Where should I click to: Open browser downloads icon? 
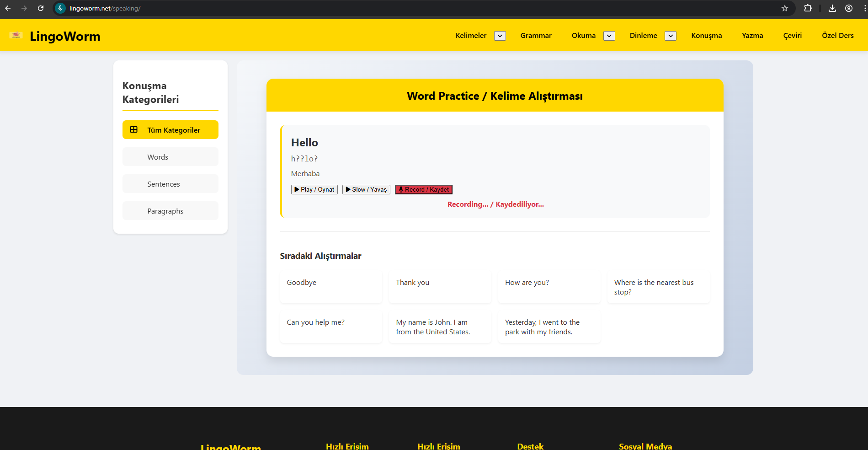(x=832, y=8)
